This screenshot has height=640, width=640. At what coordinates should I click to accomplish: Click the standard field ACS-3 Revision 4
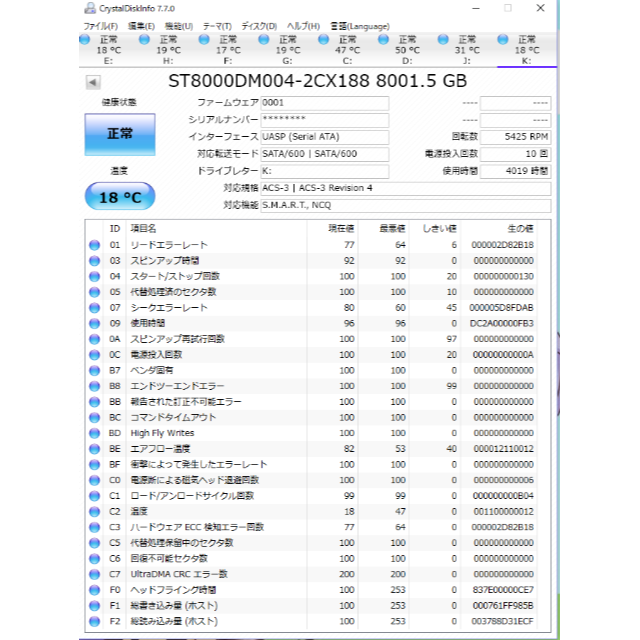pos(406,189)
